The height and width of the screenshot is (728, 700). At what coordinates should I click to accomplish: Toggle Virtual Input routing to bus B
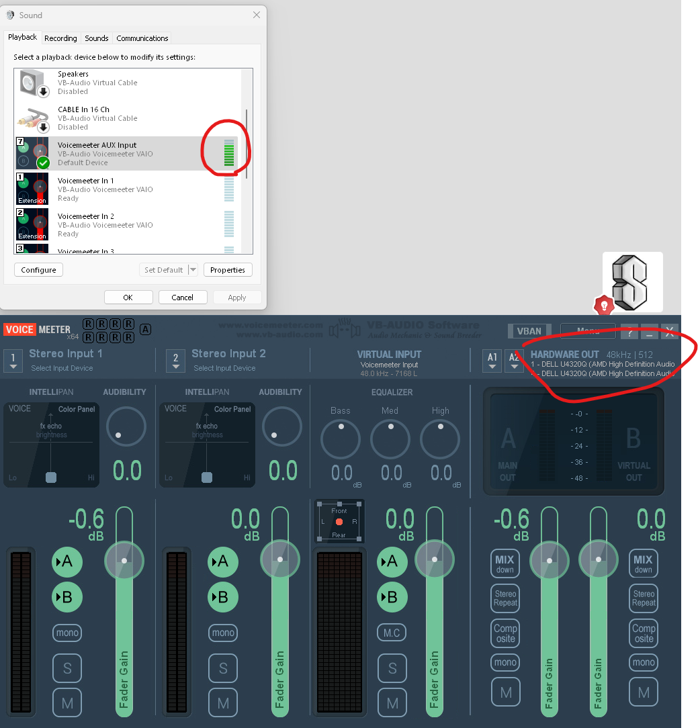coord(392,597)
